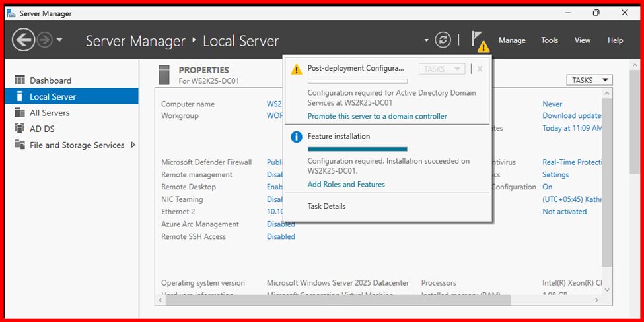Screen dimensions: 644x322
Task: Click the horizontal scrollbar in properties
Action: point(337,300)
